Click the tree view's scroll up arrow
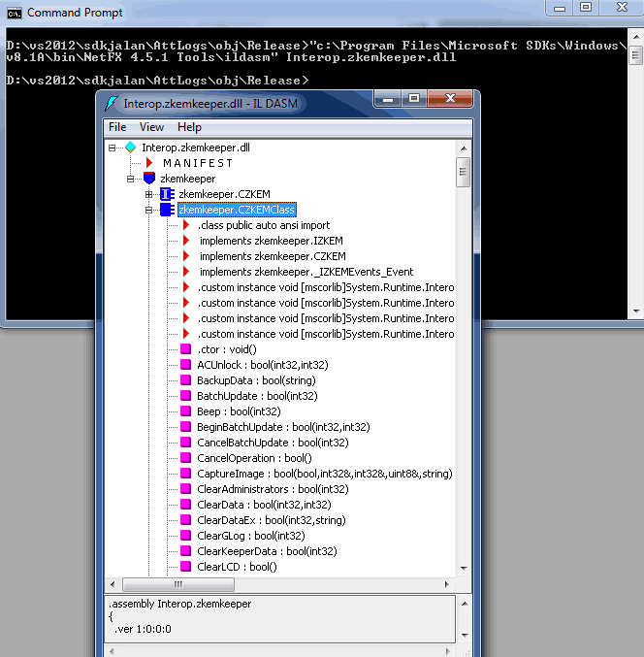The width and height of the screenshot is (644, 657). [x=464, y=148]
